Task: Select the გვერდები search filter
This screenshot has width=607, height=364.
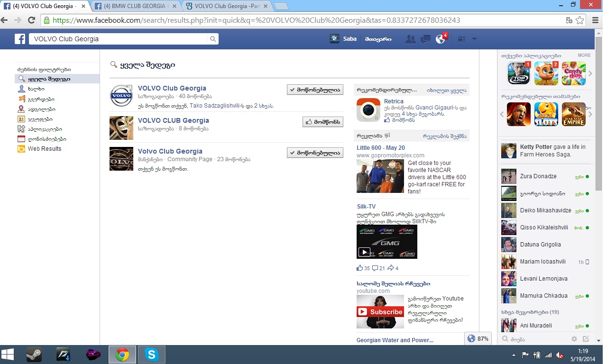Action: [41, 99]
